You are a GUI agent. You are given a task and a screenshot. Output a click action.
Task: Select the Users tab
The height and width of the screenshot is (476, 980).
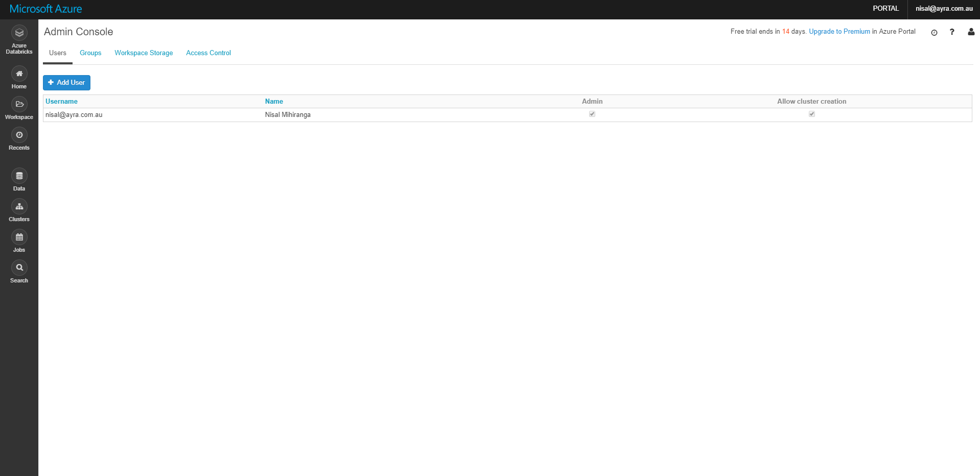[x=58, y=53]
